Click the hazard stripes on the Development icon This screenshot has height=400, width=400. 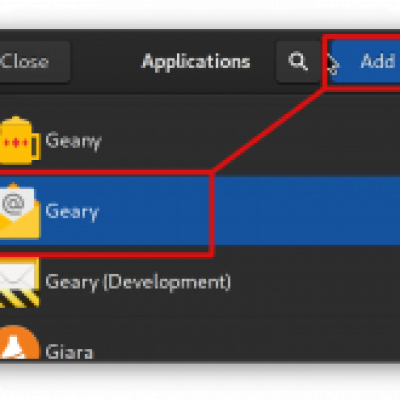point(19,299)
